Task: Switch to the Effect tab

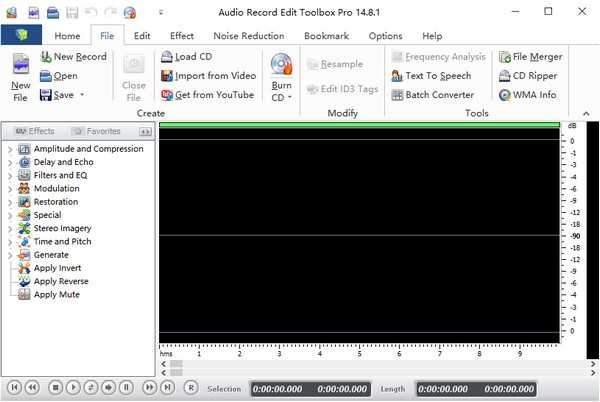Action: 182,36
